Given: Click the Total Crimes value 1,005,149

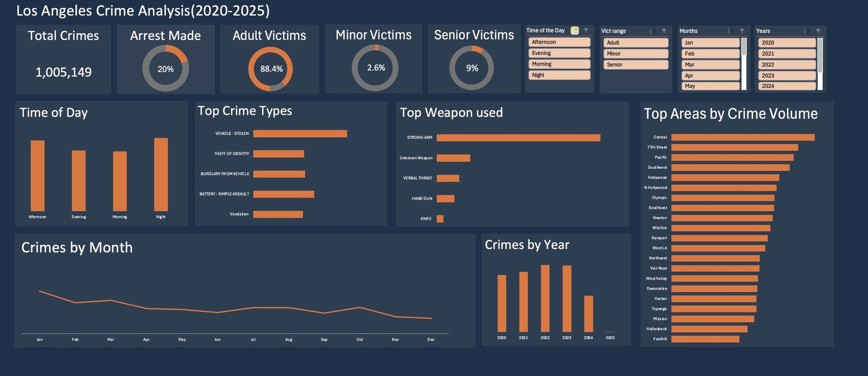Looking at the screenshot, I should [x=63, y=72].
